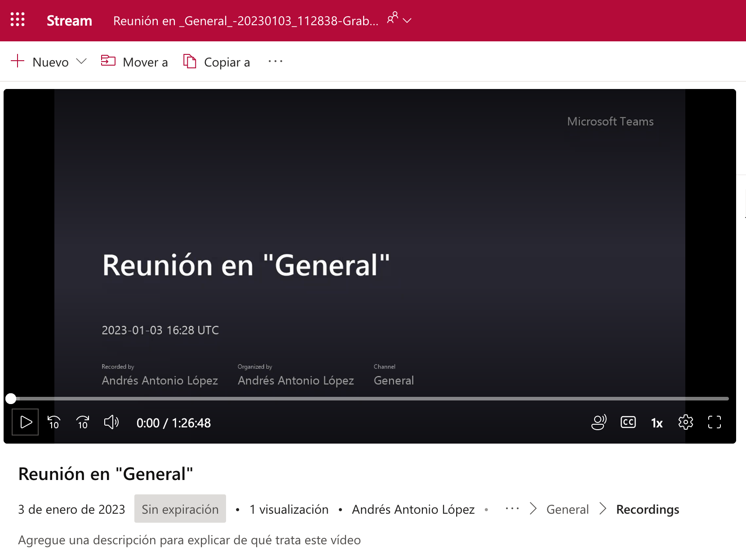Screen dimensions: 746x560
Task: Open video settings gear icon
Action: point(685,422)
